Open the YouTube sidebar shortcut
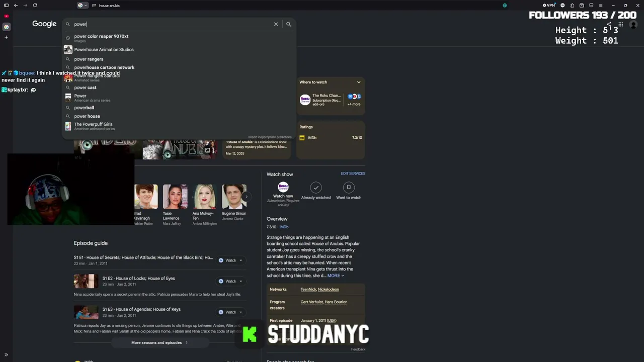The image size is (644, 362). 6,16
